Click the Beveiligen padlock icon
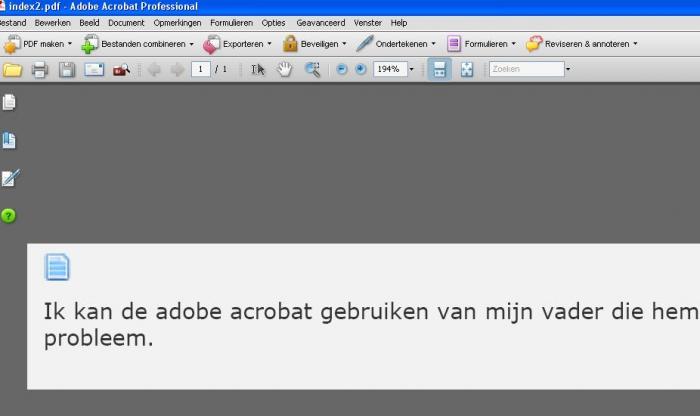This screenshot has height=416, width=700. click(x=290, y=44)
